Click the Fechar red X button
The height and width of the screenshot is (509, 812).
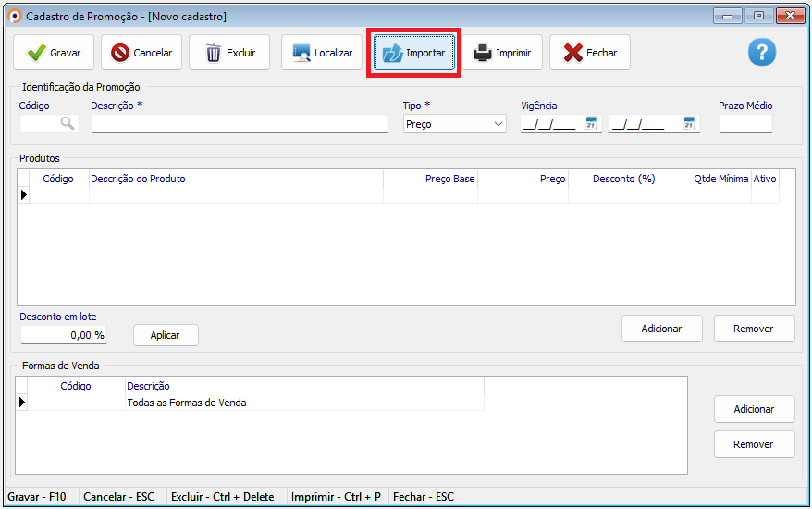590,53
